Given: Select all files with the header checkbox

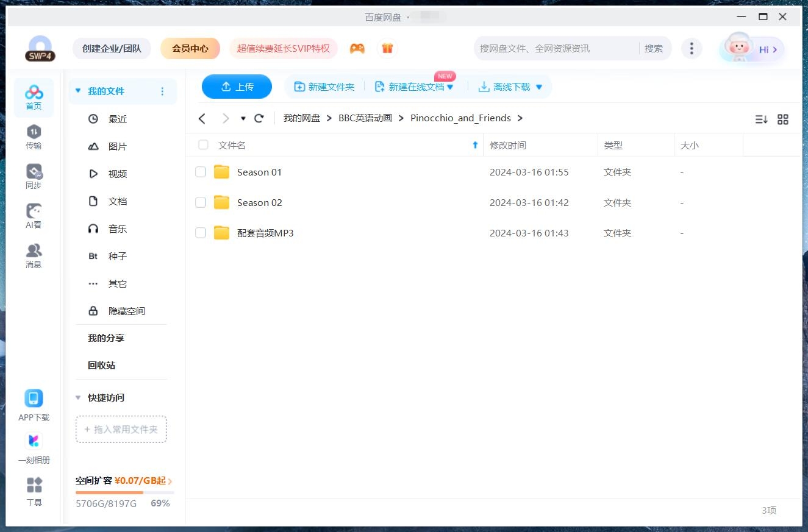Looking at the screenshot, I should point(202,145).
